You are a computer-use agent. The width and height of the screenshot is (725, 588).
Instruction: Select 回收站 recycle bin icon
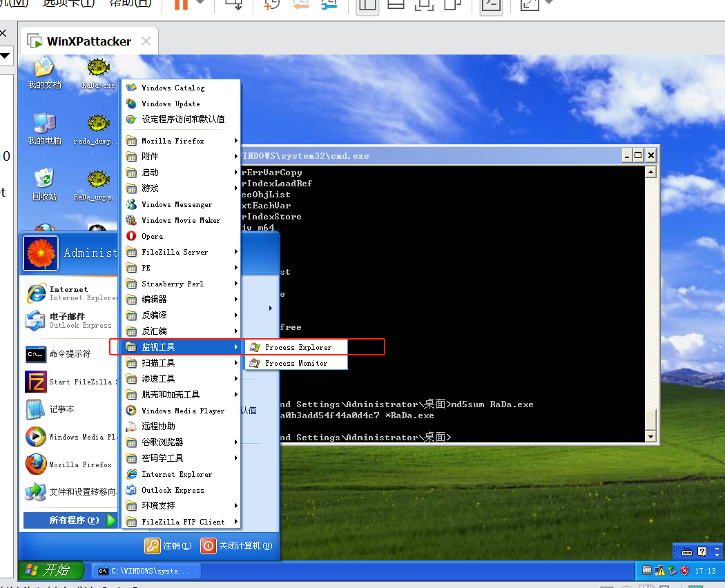pos(44,185)
